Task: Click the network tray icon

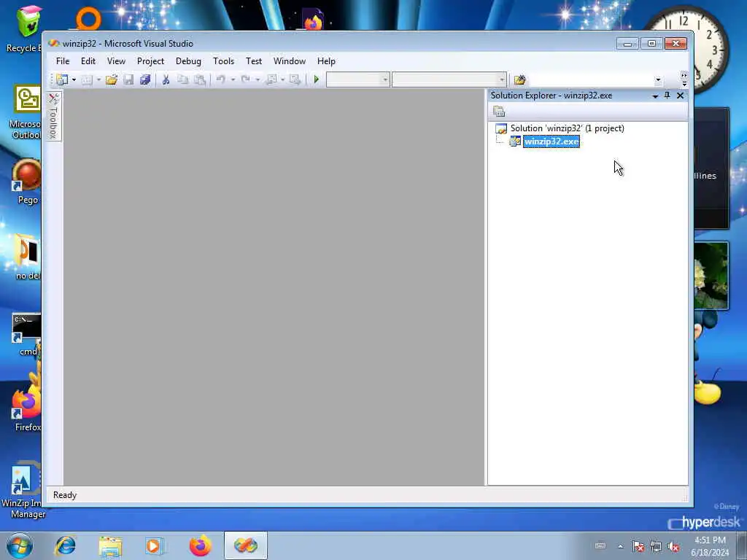Action: [x=656, y=546]
